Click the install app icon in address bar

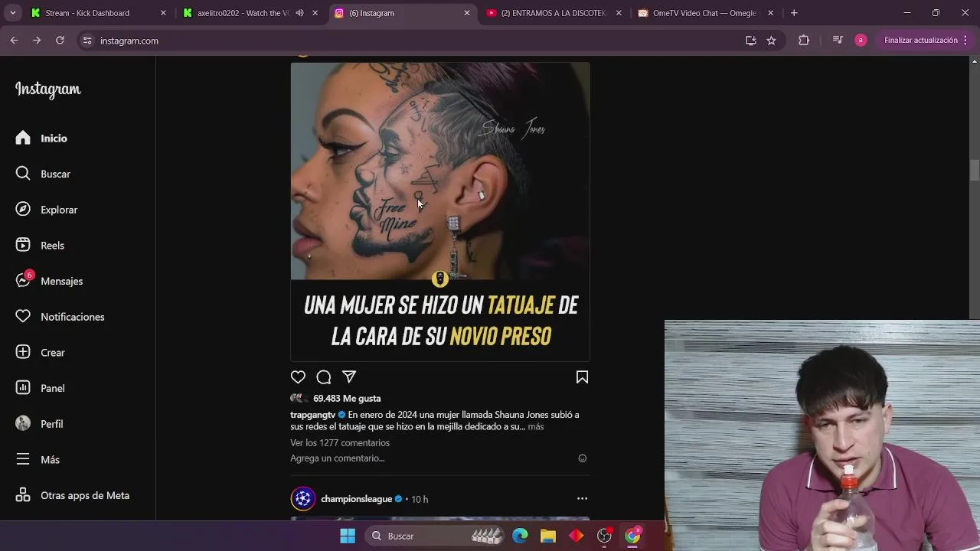pyautogui.click(x=750, y=41)
